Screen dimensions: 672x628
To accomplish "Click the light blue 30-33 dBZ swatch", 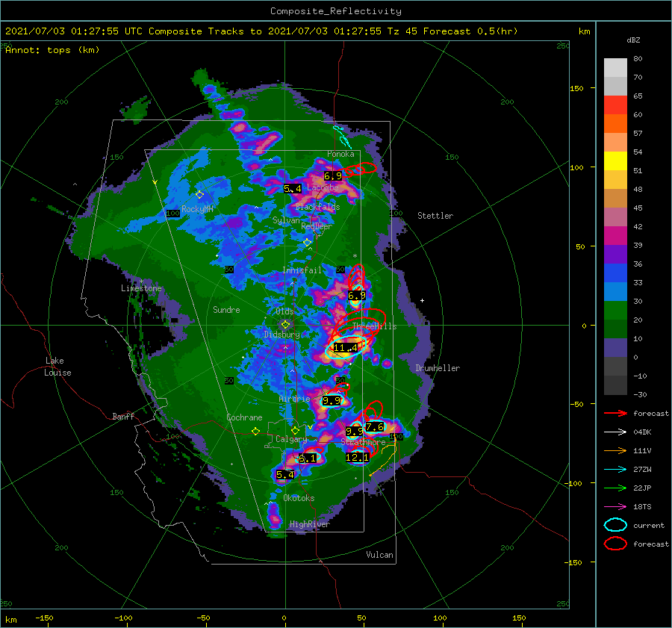I will click(615, 291).
